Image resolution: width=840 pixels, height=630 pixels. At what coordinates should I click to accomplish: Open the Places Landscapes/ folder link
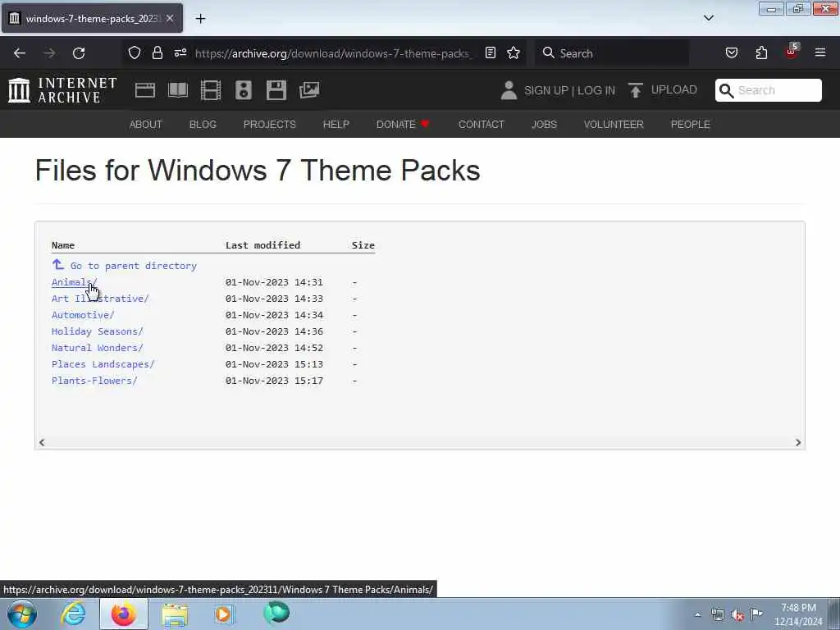coord(103,364)
